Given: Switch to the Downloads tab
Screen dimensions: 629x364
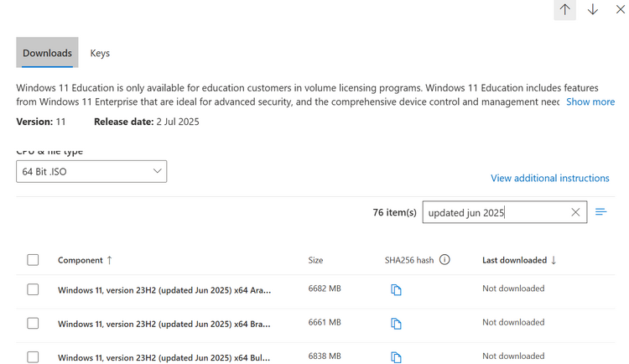Looking at the screenshot, I should [x=47, y=53].
